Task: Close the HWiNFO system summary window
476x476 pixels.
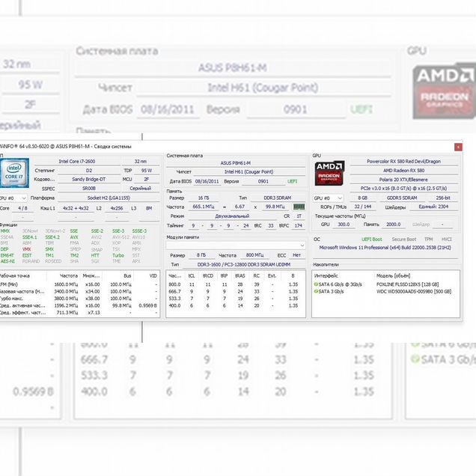Action: [458, 147]
